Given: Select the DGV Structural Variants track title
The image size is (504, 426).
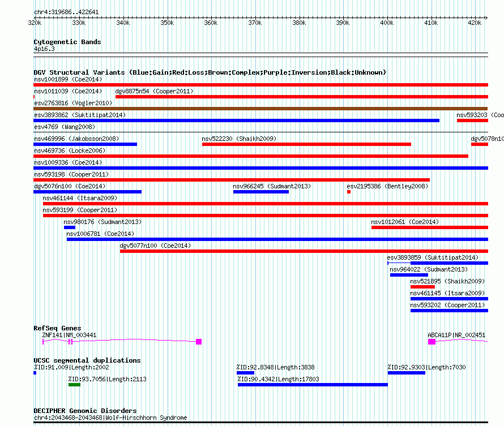Looking at the screenshot, I should coord(210,72).
